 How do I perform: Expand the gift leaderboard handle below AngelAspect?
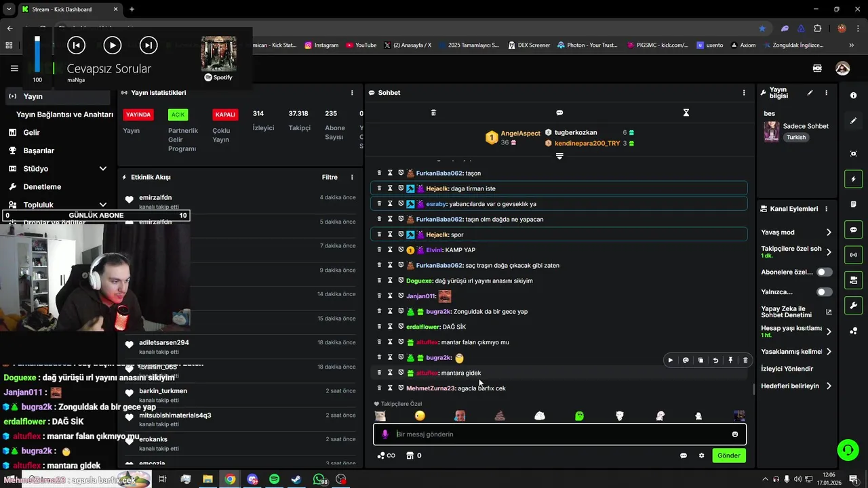coord(559,157)
